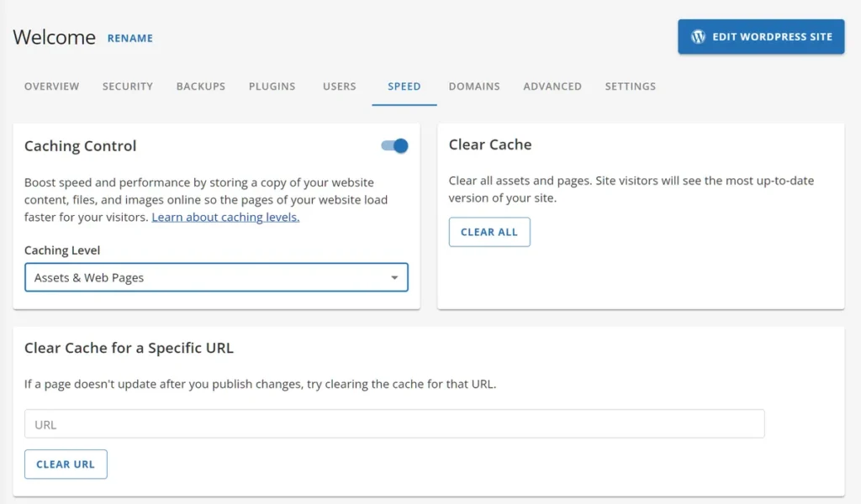Click the Edit WordPress Site button

coord(761,37)
